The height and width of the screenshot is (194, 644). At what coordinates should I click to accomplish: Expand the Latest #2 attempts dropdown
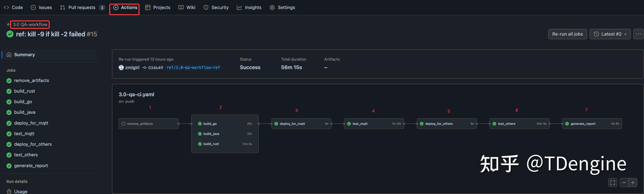pos(610,34)
